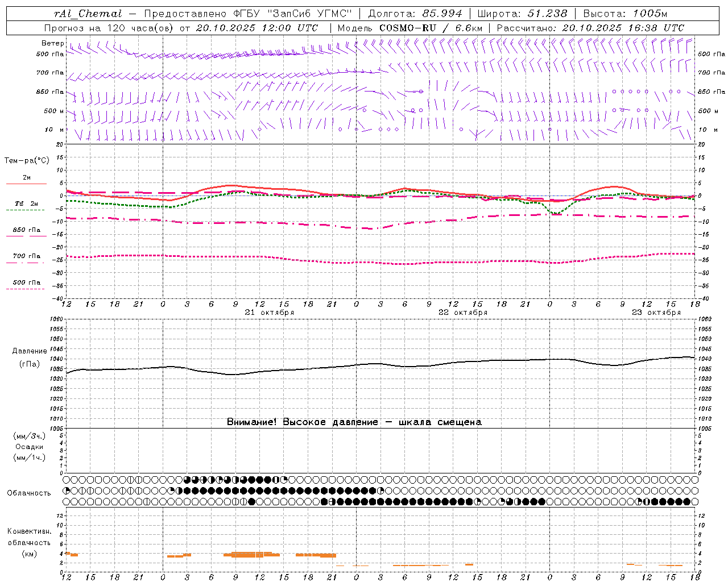This screenshot has height=582, width=728.
Task: Click the convective cloud unit label "(км)"
Action: coord(29,554)
